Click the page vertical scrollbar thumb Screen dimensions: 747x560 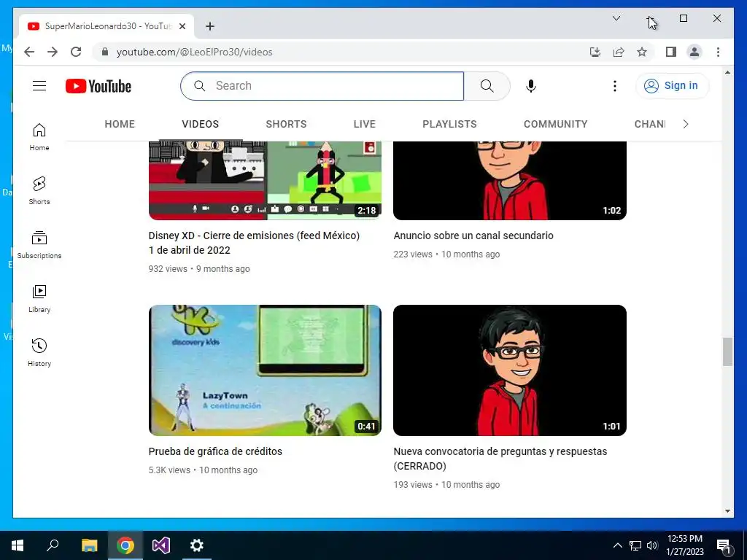point(727,352)
